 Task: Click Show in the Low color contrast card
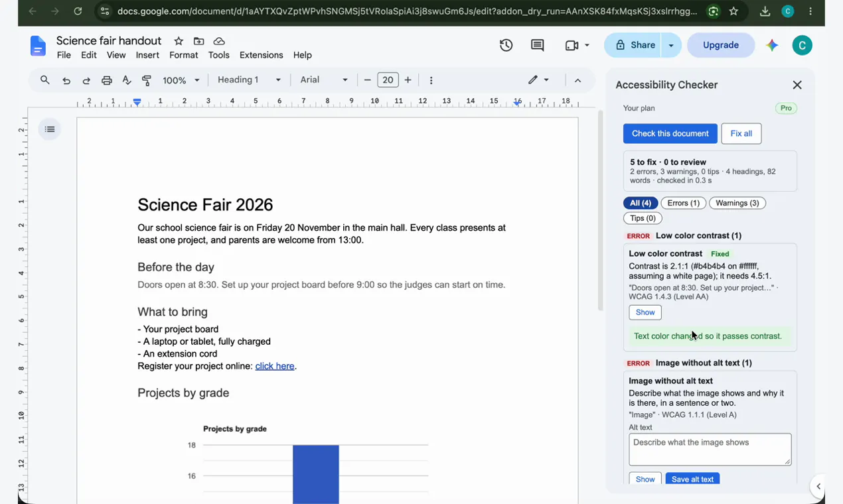(x=645, y=312)
